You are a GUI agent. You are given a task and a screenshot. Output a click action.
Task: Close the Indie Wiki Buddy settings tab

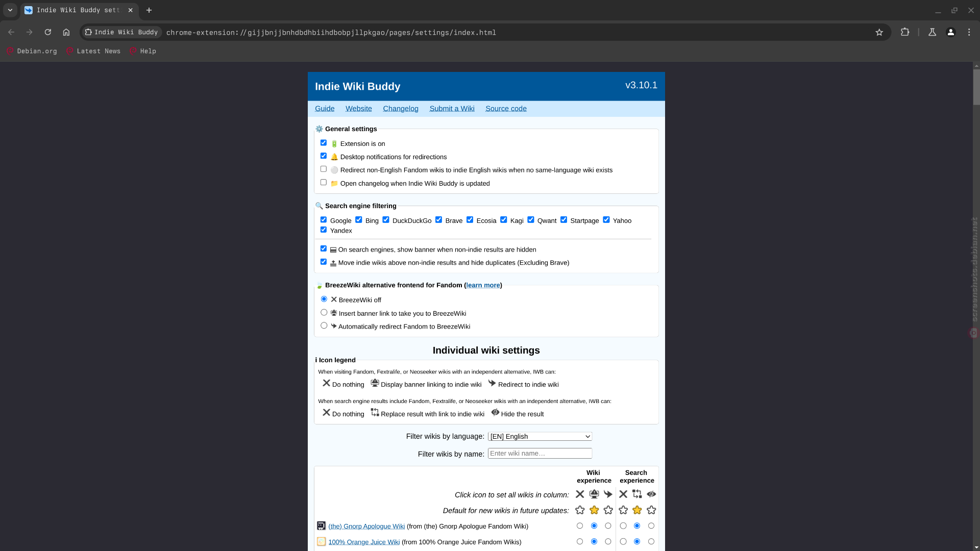131,10
